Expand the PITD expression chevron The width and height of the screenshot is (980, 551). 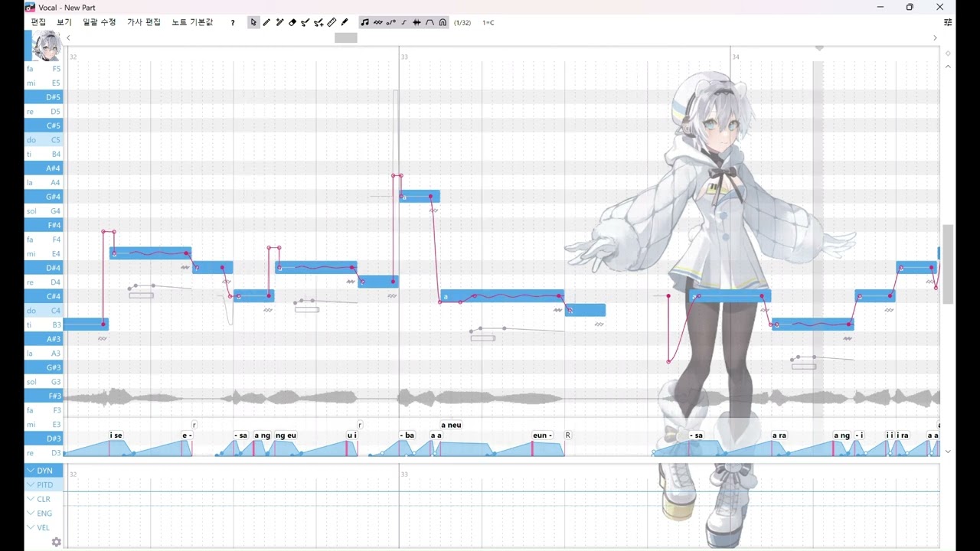tap(31, 484)
